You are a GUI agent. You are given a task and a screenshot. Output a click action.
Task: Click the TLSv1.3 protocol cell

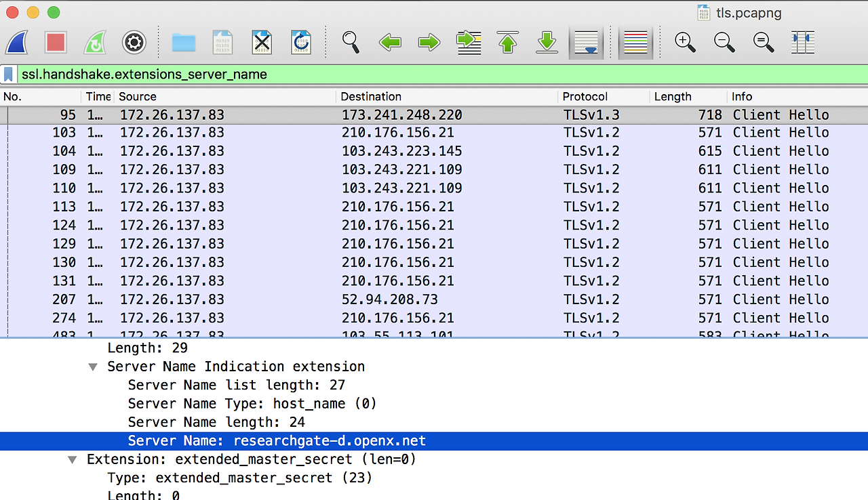coord(591,114)
